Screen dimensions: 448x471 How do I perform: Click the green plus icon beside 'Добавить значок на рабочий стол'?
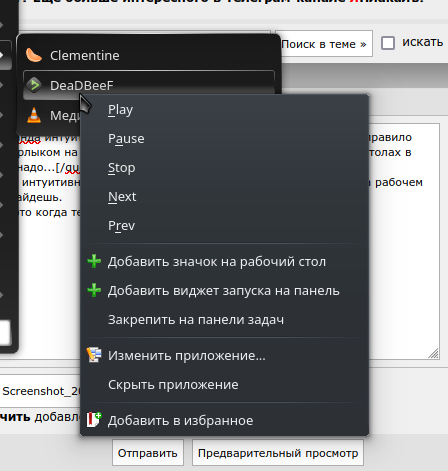click(x=94, y=261)
